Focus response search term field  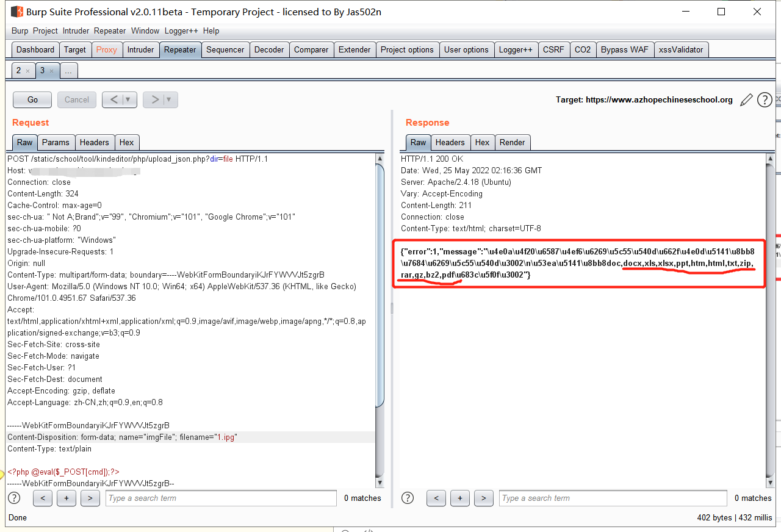[x=613, y=498]
